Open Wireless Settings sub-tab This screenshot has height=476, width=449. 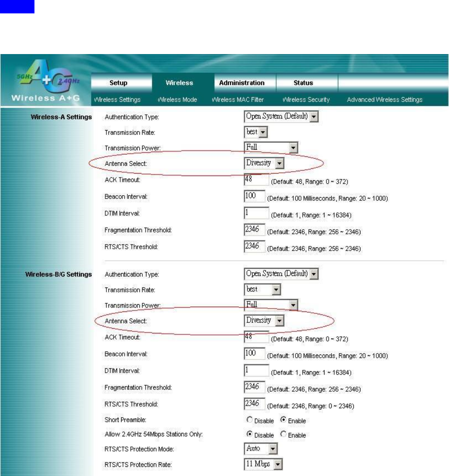[x=117, y=100]
